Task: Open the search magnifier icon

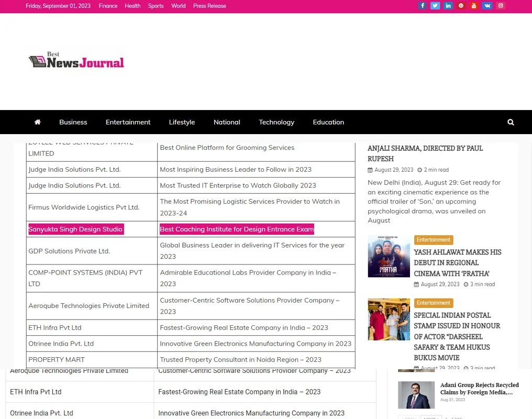Action: (511, 122)
